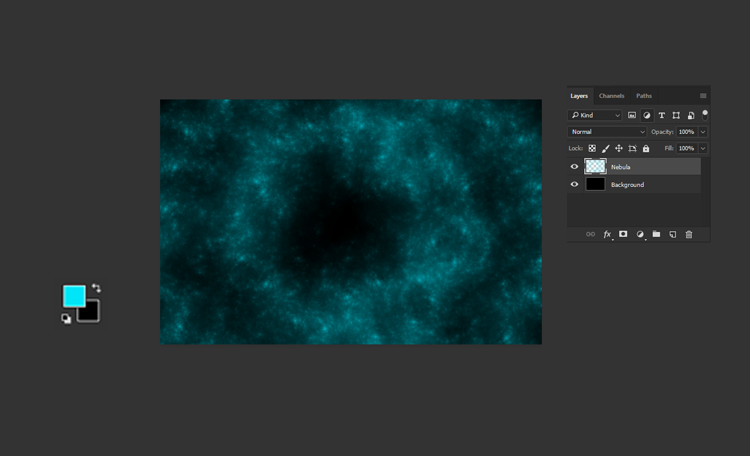Image resolution: width=750 pixels, height=456 pixels.
Task: Switch to the Paths tab
Action: click(644, 96)
